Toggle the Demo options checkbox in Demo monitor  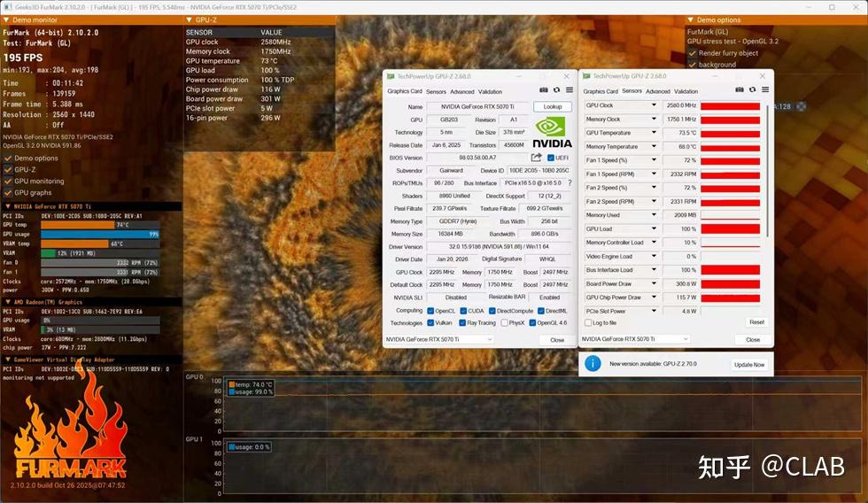tap(8, 158)
